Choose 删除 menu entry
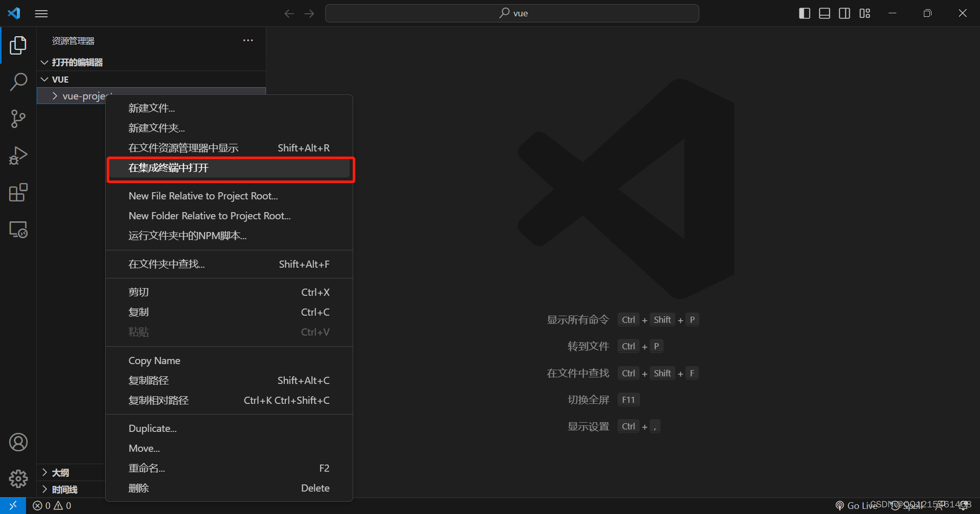This screenshot has height=514, width=980. coord(229,488)
